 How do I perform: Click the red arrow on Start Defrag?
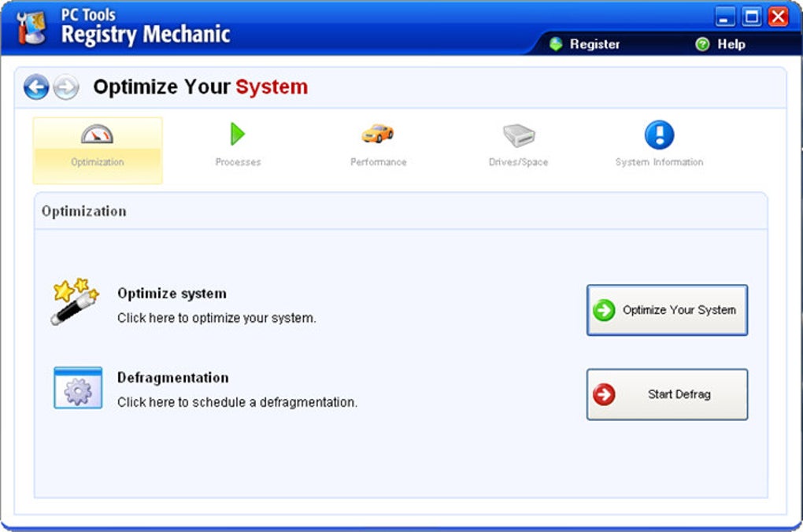coord(604,394)
